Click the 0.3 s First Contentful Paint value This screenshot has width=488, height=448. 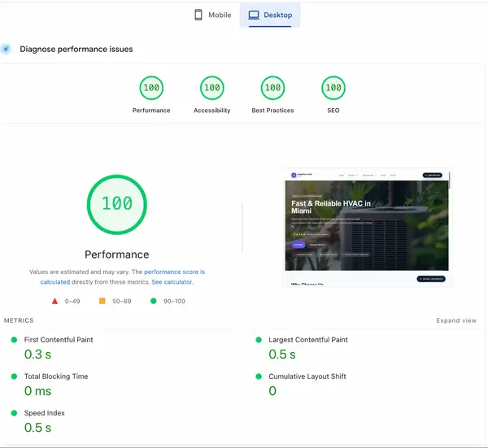(x=37, y=354)
